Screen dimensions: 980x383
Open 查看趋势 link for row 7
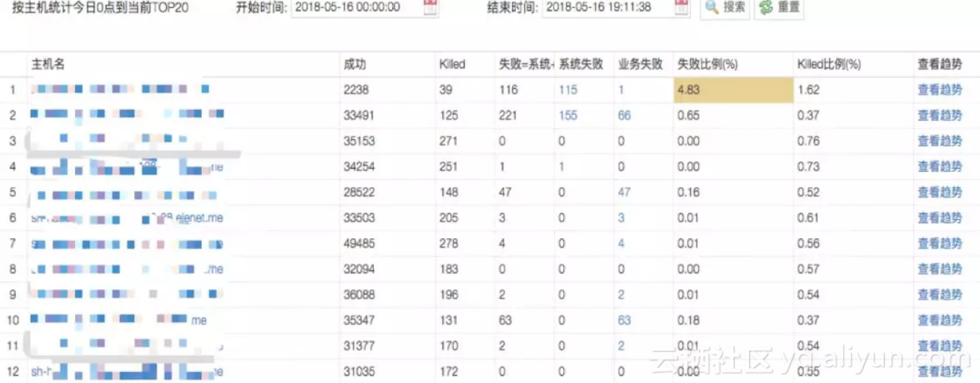(940, 243)
